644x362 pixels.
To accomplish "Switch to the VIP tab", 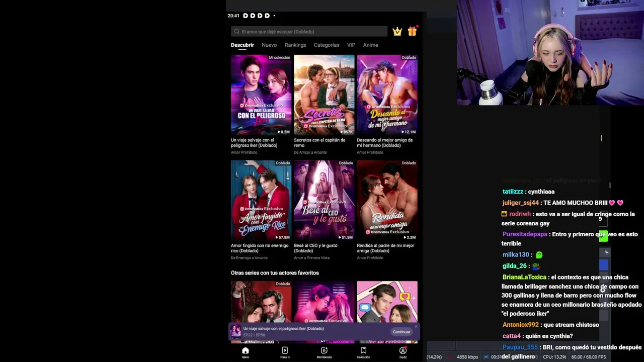I will coord(351,45).
